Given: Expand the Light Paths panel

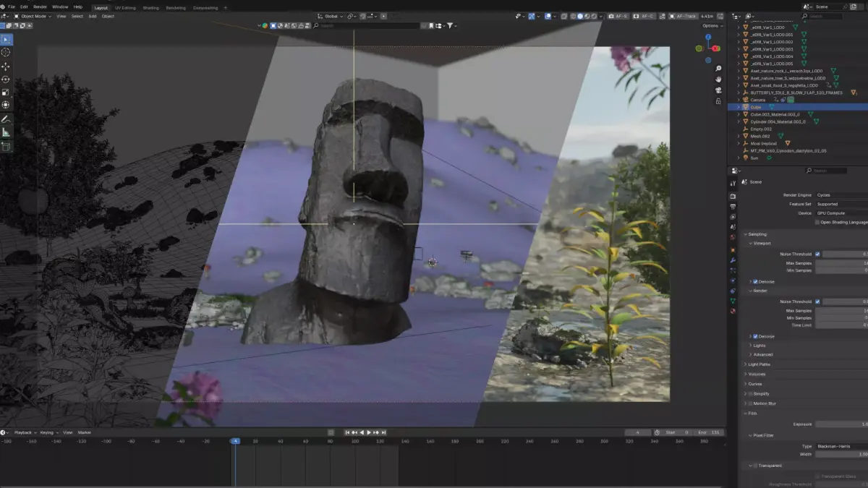Looking at the screenshot, I should click(x=757, y=364).
